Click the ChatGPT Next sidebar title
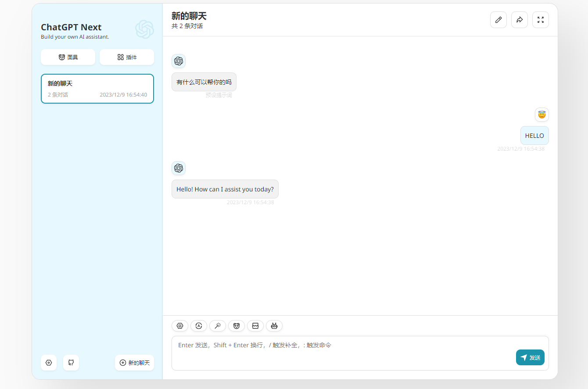 (71, 27)
